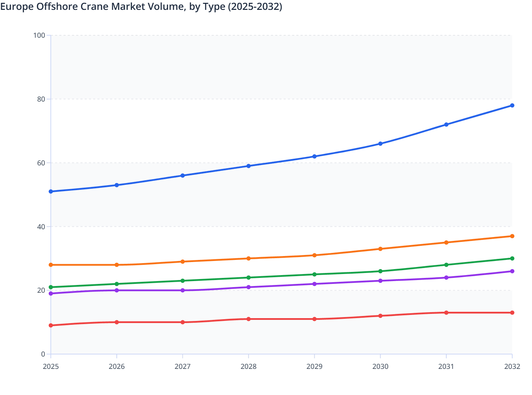Click the 40 y-axis tick label
The image size is (532, 395).
[41, 226]
